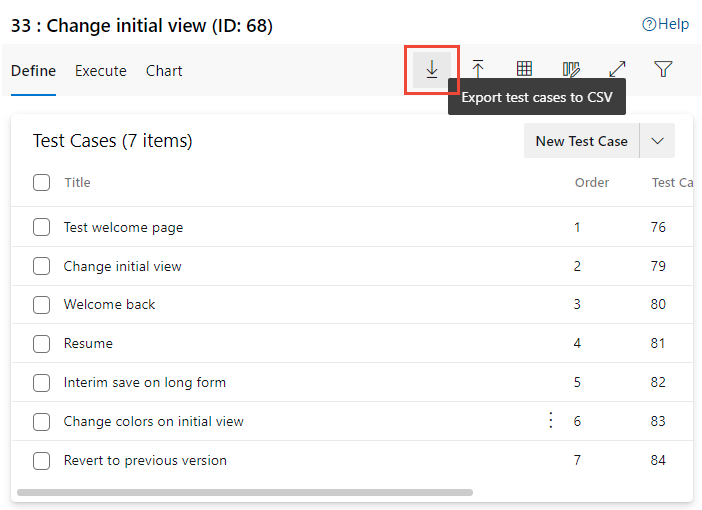Open 'Change colors on initial view' title

[x=154, y=421]
